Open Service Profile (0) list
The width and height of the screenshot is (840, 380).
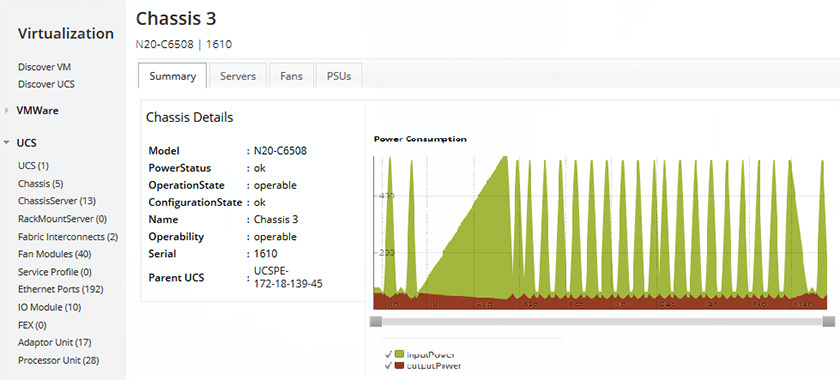[55, 272]
